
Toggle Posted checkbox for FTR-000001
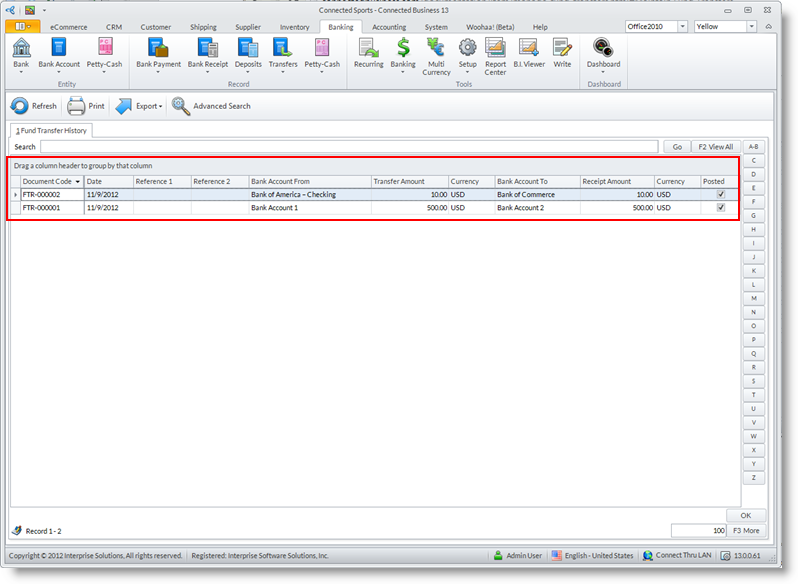(x=720, y=208)
